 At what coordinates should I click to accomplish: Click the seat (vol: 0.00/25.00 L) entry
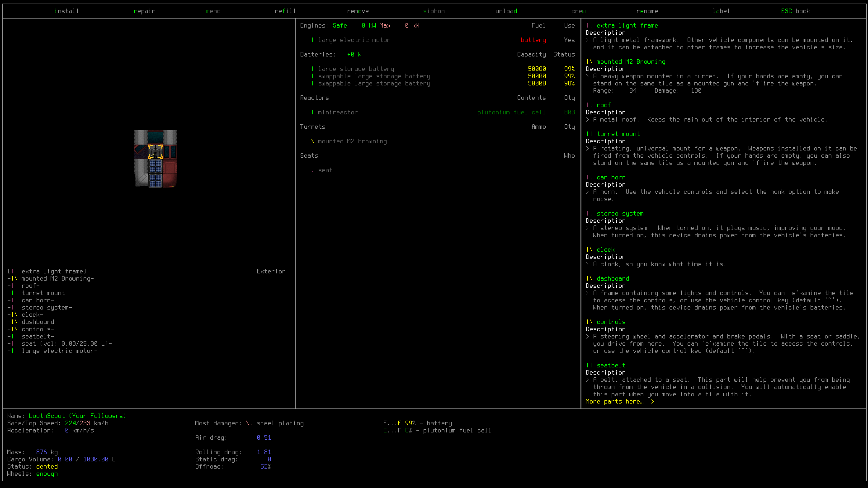tap(60, 344)
